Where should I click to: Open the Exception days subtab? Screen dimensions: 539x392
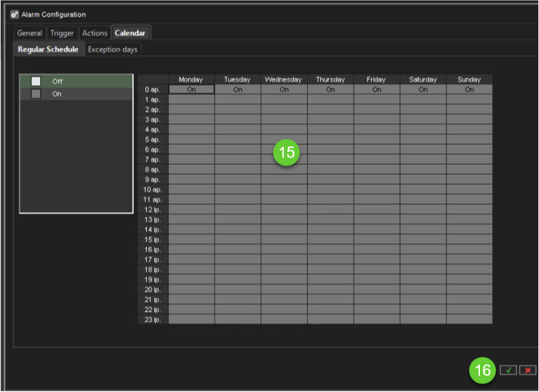click(x=112, y=50)
